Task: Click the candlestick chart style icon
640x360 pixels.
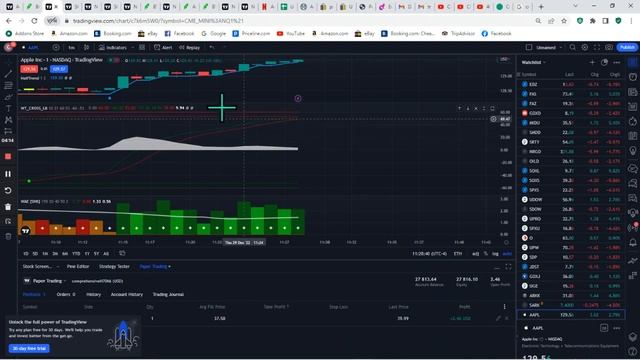Action: tap(87, 48)
